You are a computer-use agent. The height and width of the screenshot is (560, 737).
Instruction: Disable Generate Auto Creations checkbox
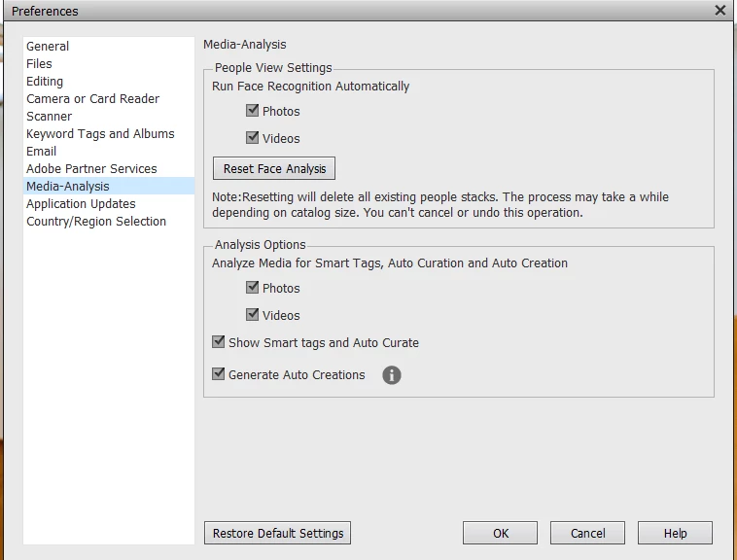pyautogui.click(x=219, y=374)
